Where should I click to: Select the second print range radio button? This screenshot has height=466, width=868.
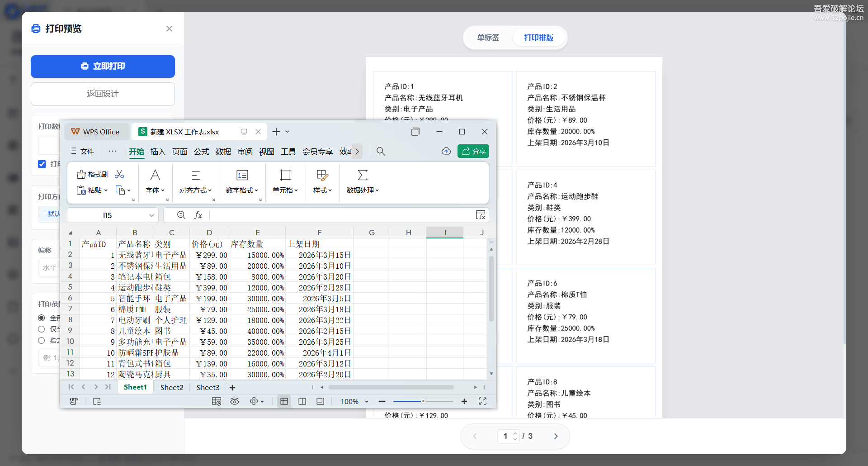(x=42, y=329)
